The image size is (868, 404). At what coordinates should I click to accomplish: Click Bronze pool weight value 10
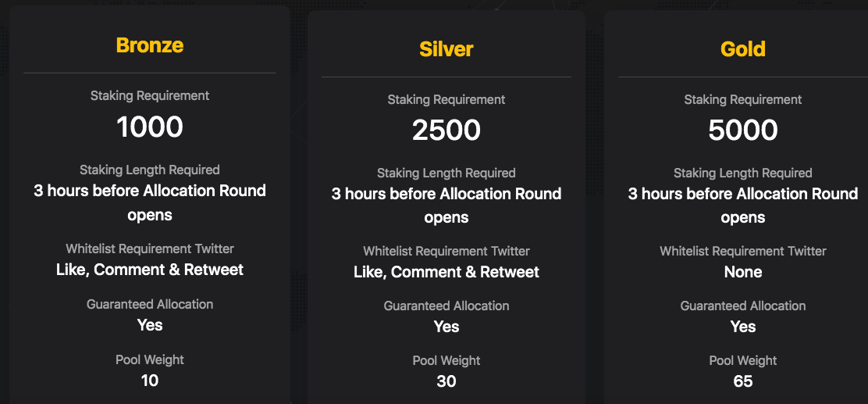[x=150, y=381]
